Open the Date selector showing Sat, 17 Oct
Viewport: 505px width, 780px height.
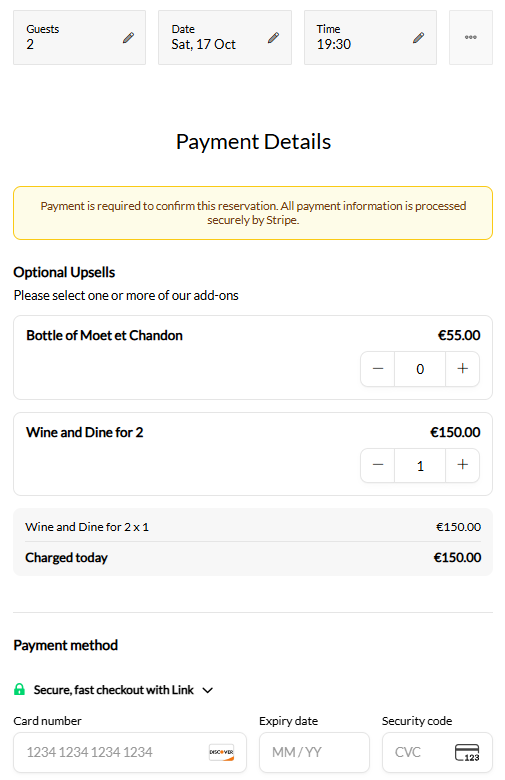tap(225, 37)
